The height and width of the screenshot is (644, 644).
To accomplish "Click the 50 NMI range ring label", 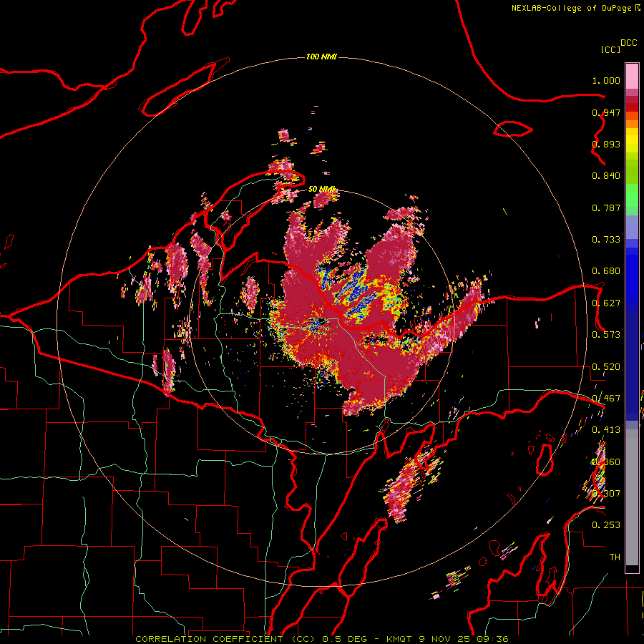I will [x=322, y=190].
